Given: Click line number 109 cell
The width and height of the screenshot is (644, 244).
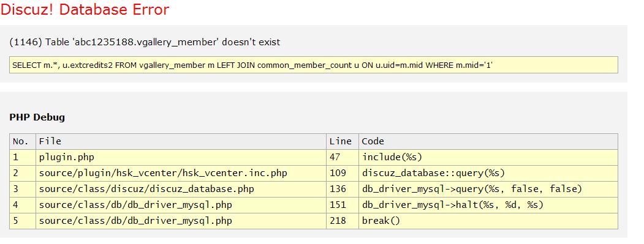Looking at the screenshot, I should pyautogui.click(x=343, y=173).
